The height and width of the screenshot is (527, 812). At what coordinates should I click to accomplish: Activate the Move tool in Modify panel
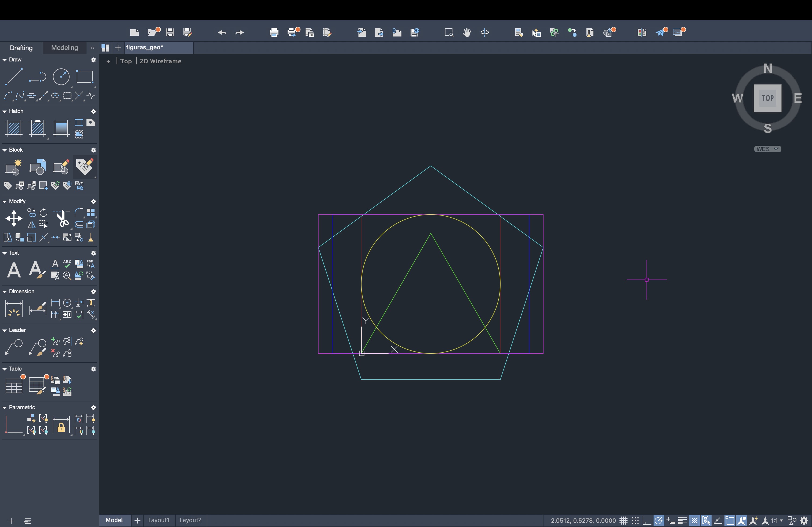[14, 218]
